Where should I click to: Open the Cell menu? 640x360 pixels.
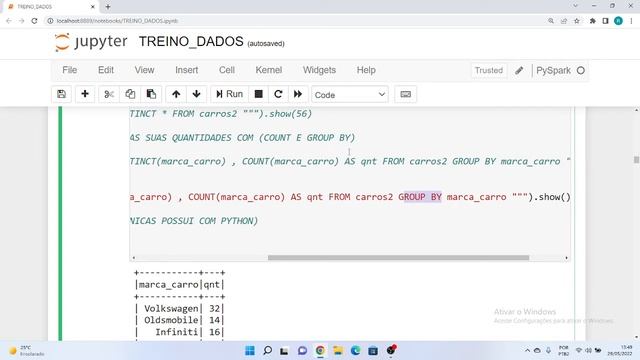coord(227,70)
